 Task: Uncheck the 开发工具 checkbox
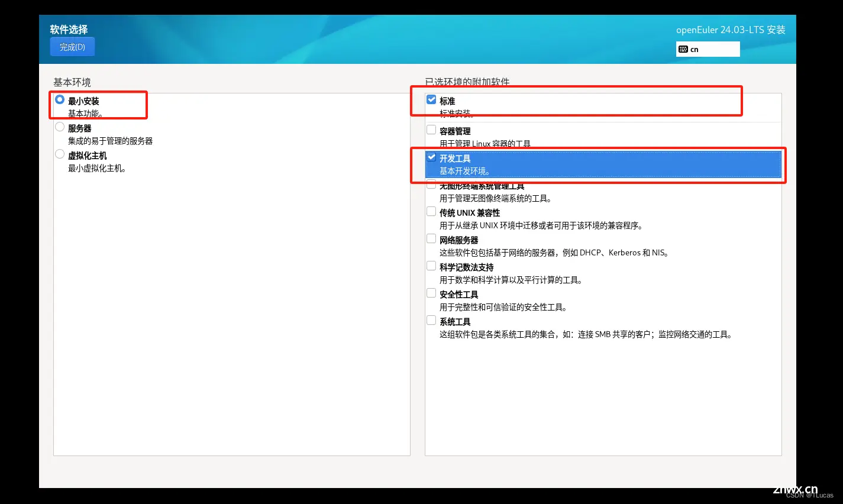pyautogui.click(x=431, y=157)
